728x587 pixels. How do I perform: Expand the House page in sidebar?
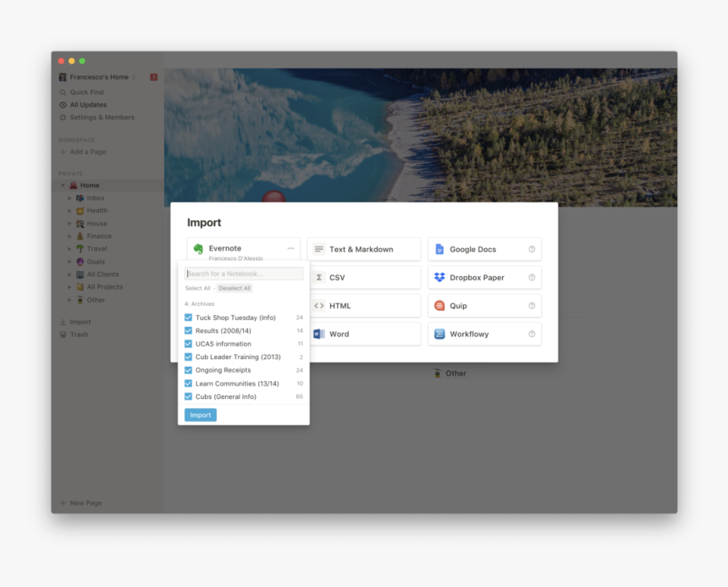(69, 224)
